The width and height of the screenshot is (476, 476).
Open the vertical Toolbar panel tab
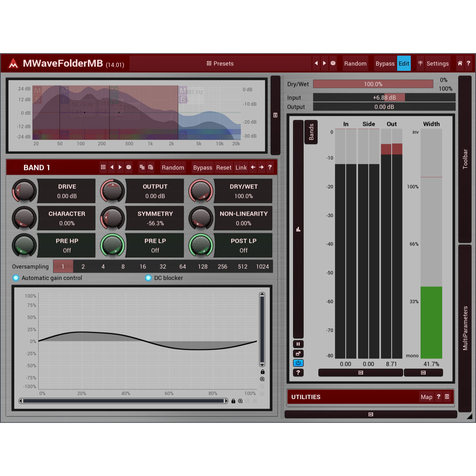pyautogui.click(x=465, y=159)
